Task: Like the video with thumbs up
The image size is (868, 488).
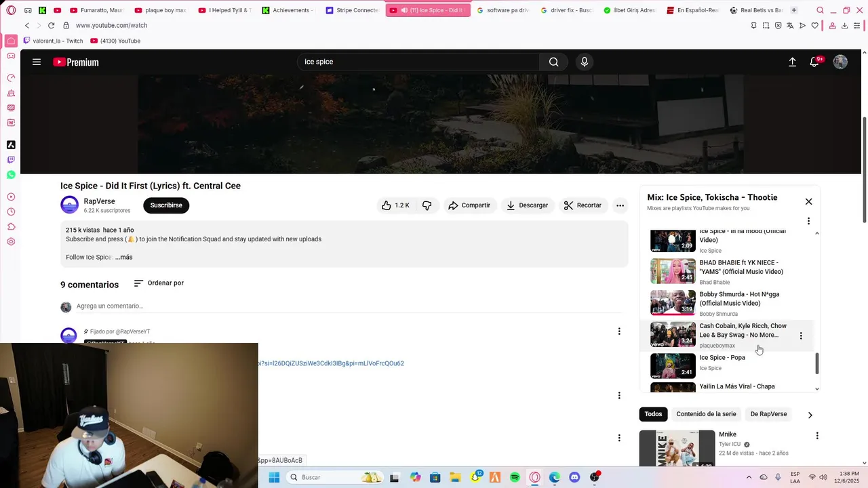Action: [x=395, y=205]
